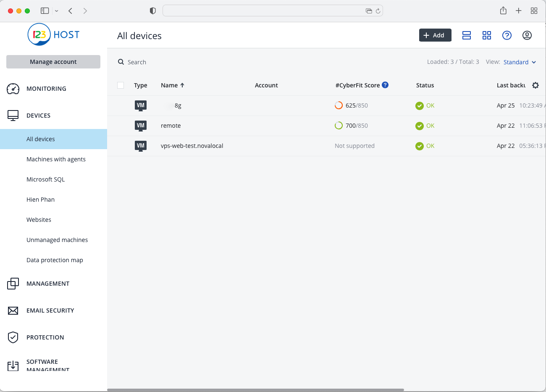This screenshot has height=392, width=546.
Task: Switch to grid layout view icon
Action: click(486, 35)
